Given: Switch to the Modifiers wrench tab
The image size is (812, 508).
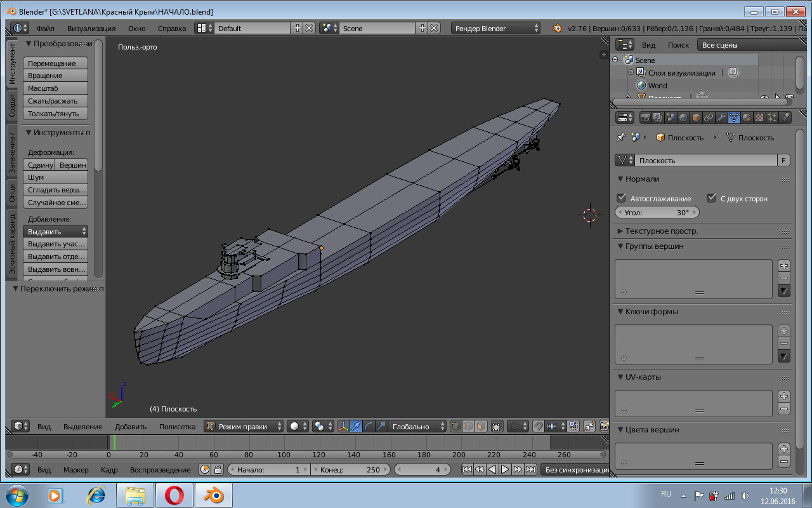Looking at the screenshot, I should tap(721, 117).
